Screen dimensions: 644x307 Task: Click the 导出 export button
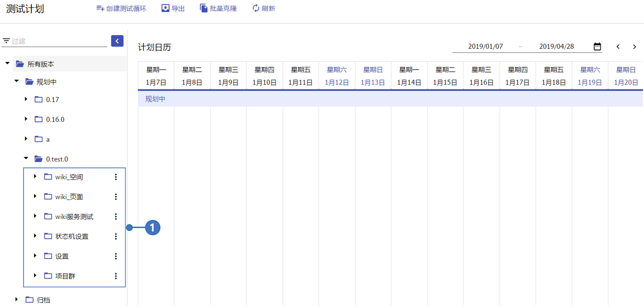click(173, 9)
